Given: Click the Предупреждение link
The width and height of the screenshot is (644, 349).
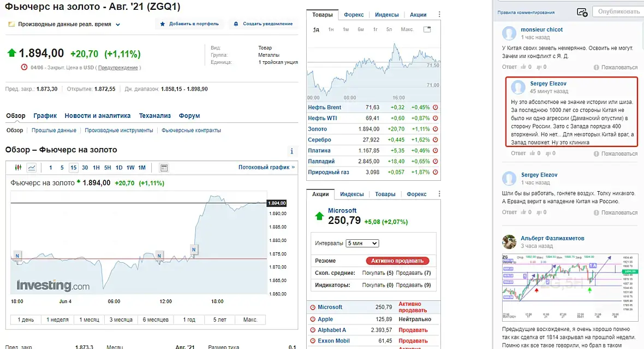Looking at the screenshot, I should tap(118, 68).
